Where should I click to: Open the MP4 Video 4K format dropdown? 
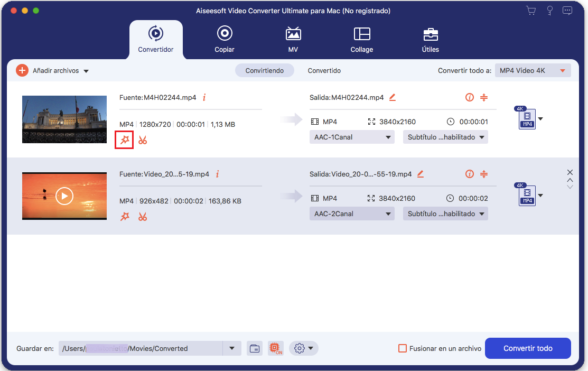[533, 70]
